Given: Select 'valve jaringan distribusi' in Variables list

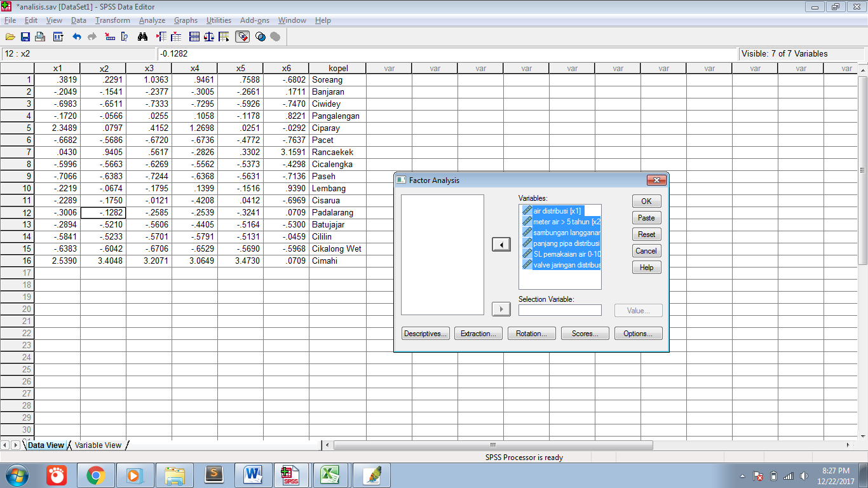Looking at the screenshot, I should coord(560,265).
